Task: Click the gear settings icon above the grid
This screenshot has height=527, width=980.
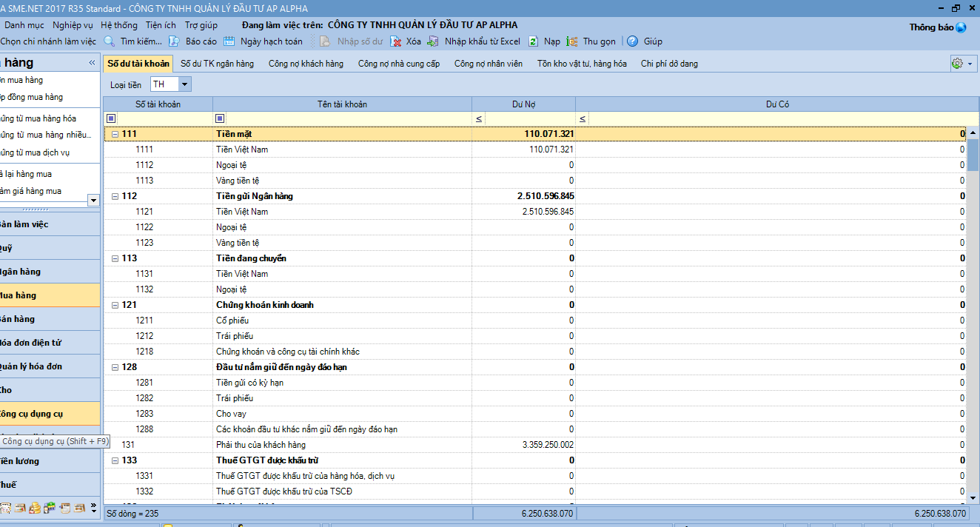Action: pos(958,64)
